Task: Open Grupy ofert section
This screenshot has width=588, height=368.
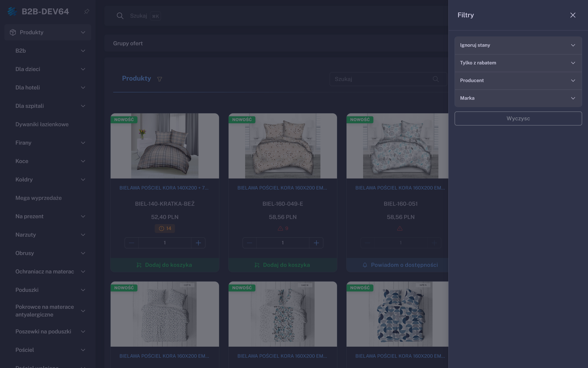Action: pyautogui.click(x=128, y=43)
